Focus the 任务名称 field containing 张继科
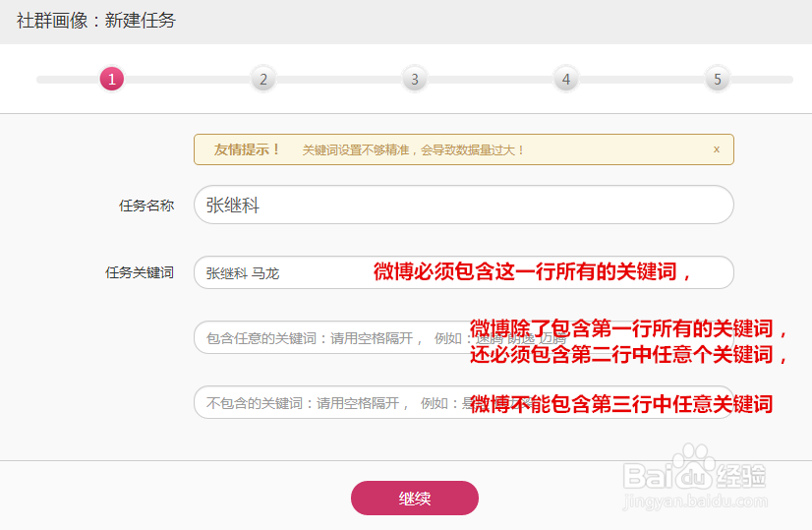The height and width of the screenshot is (530, 812). click(463, 205)
